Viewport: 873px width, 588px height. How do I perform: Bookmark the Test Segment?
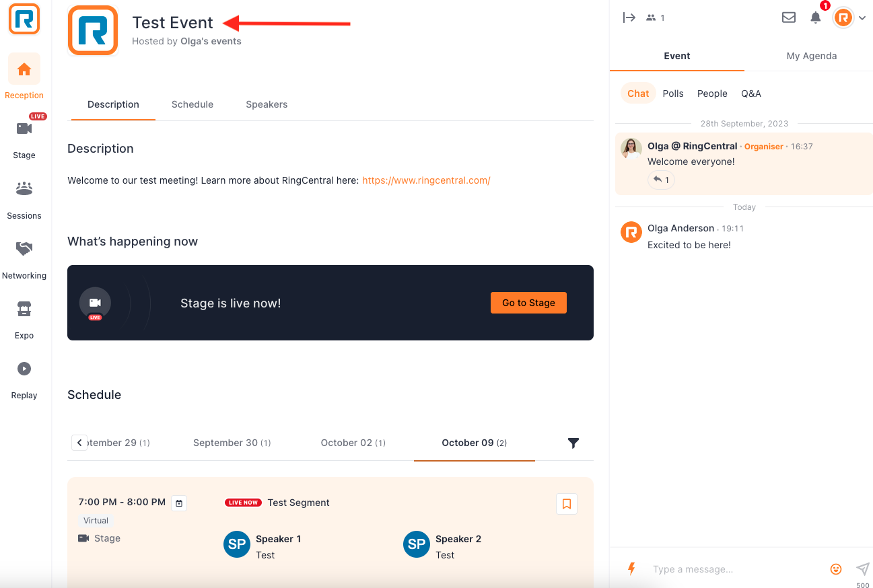coord(567,504)
